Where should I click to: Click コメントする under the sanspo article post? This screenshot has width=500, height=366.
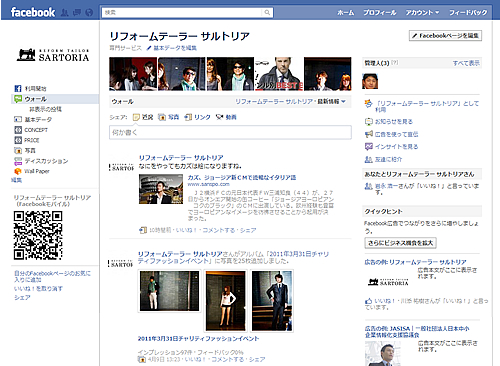click(219, 230)
